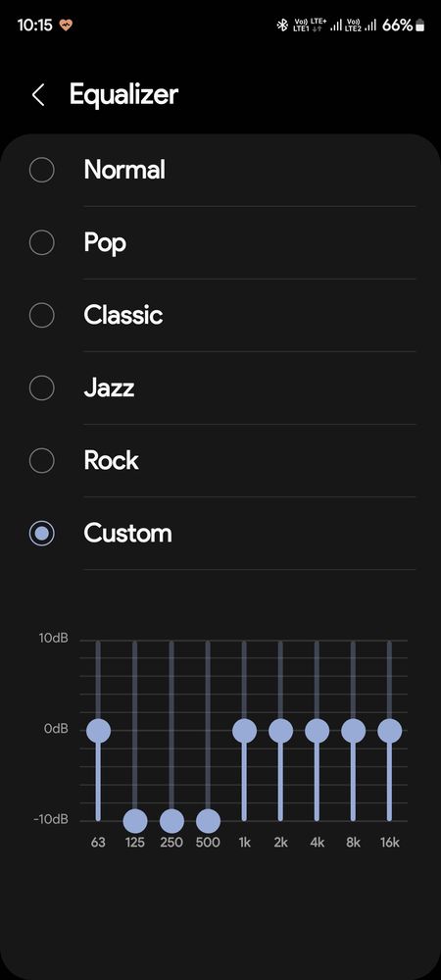Enable the Rock radio button

pos(42,461)
